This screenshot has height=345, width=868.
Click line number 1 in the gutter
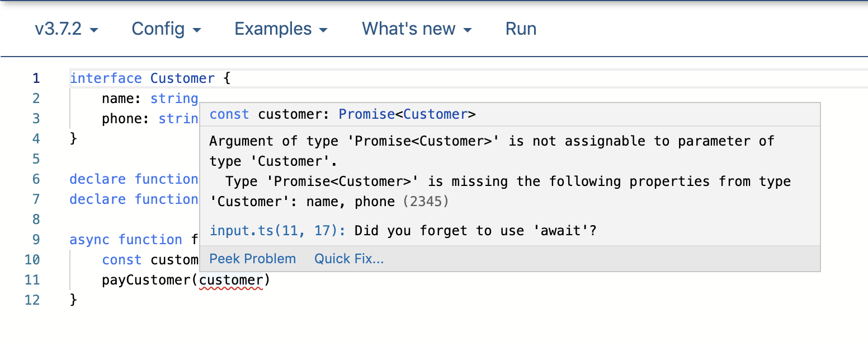click(36, 78)
